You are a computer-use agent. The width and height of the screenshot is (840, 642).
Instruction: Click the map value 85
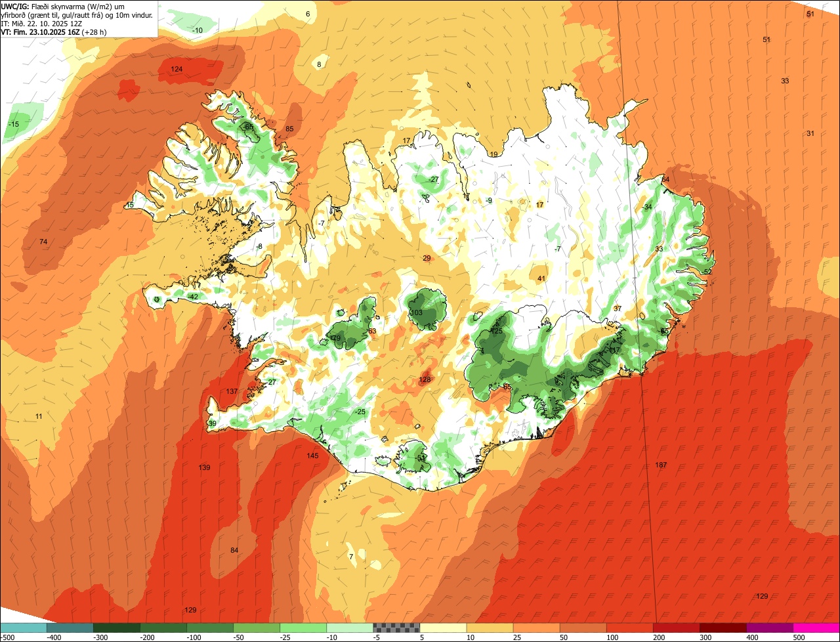289,129
